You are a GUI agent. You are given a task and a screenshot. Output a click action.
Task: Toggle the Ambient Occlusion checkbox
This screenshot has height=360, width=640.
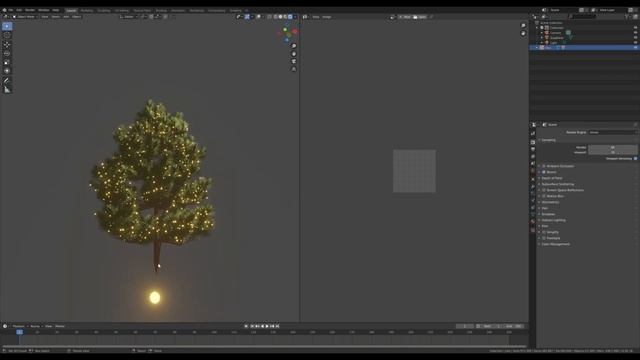[544, 166]
